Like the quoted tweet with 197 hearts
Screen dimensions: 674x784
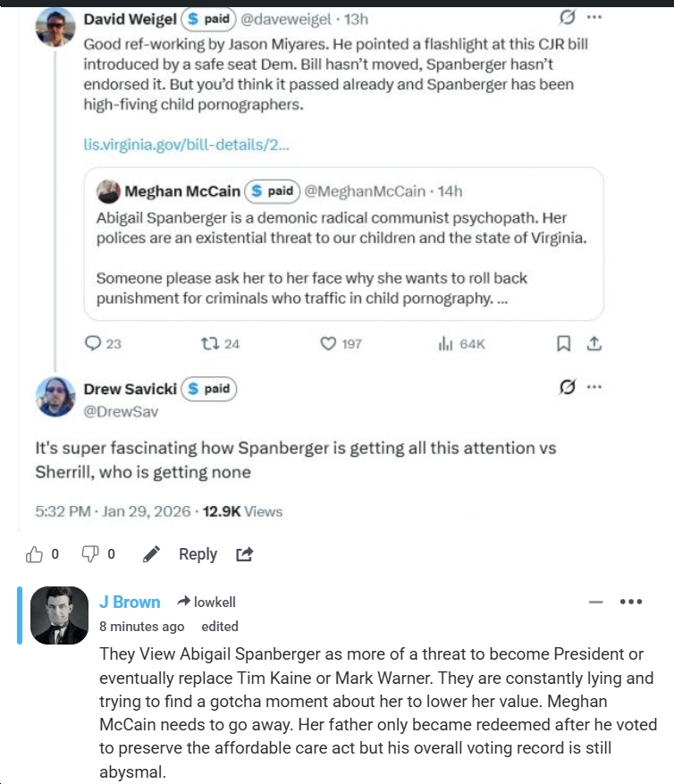click(328, 343)
